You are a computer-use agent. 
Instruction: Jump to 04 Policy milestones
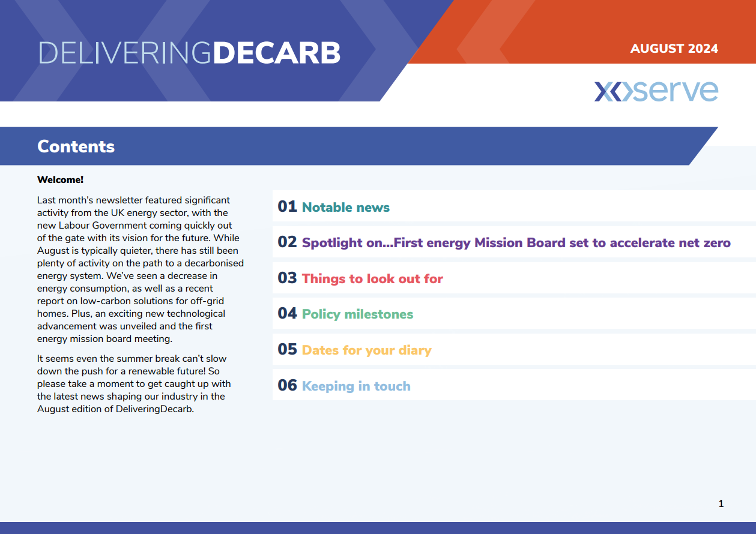[514, 314]
